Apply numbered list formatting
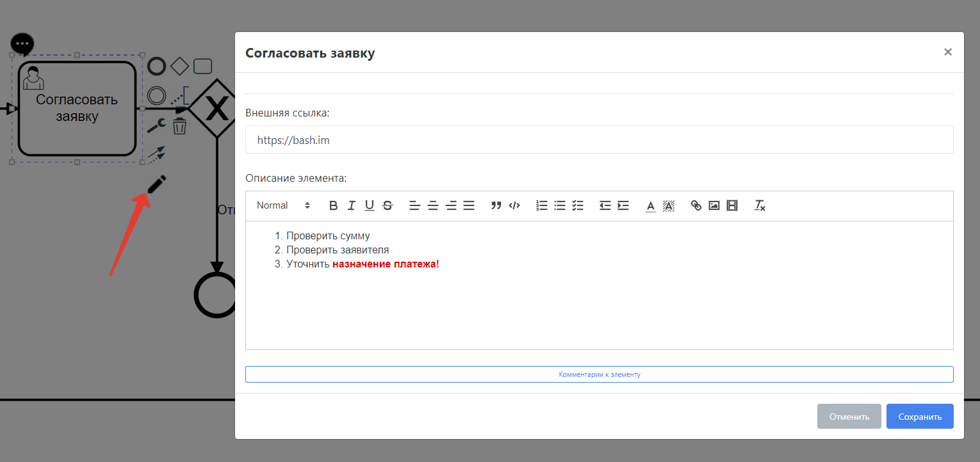 542,205
